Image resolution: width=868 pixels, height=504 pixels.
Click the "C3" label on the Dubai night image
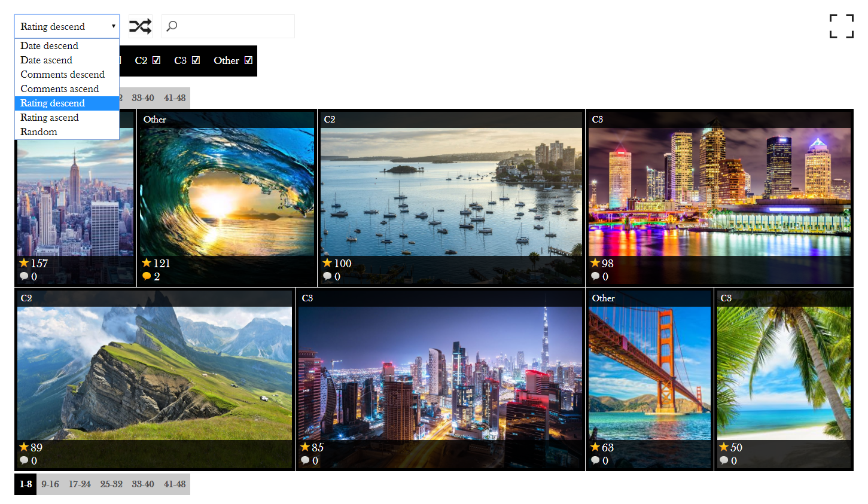click(x=307, y=298)
